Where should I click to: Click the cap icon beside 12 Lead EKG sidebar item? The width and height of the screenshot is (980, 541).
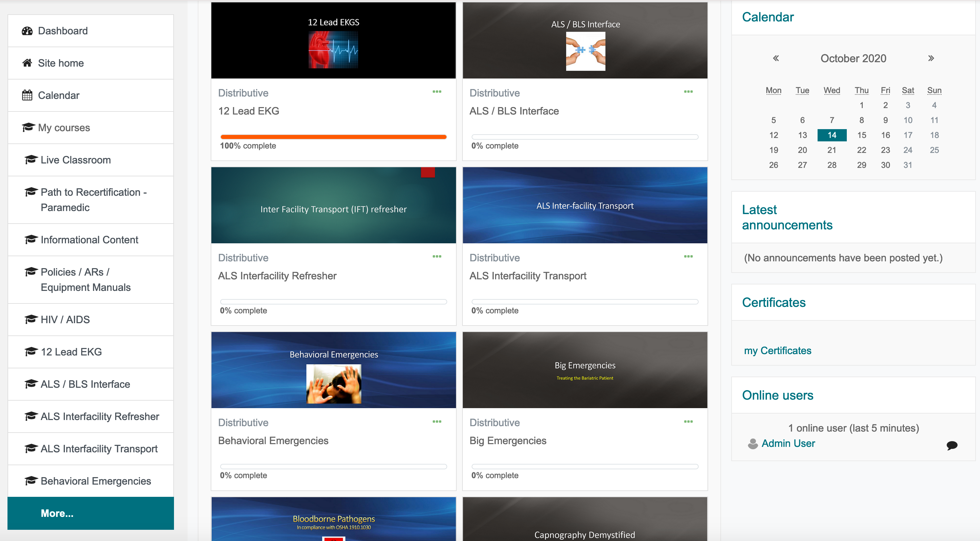31,351
